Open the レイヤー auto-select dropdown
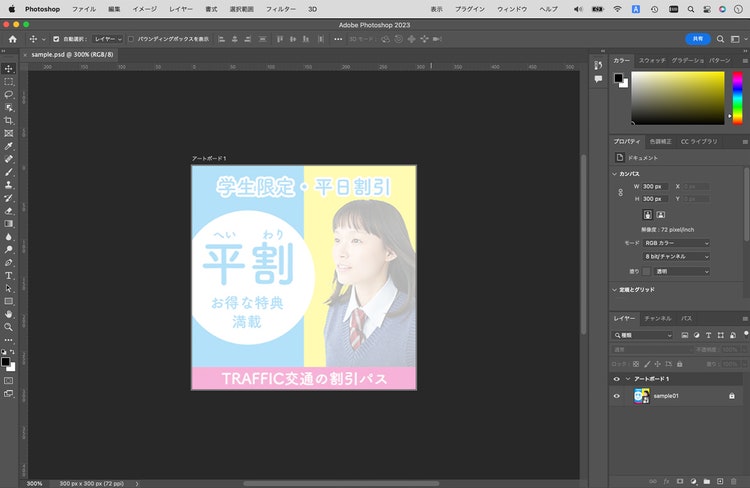750x488 pixels. click(108, 39)
